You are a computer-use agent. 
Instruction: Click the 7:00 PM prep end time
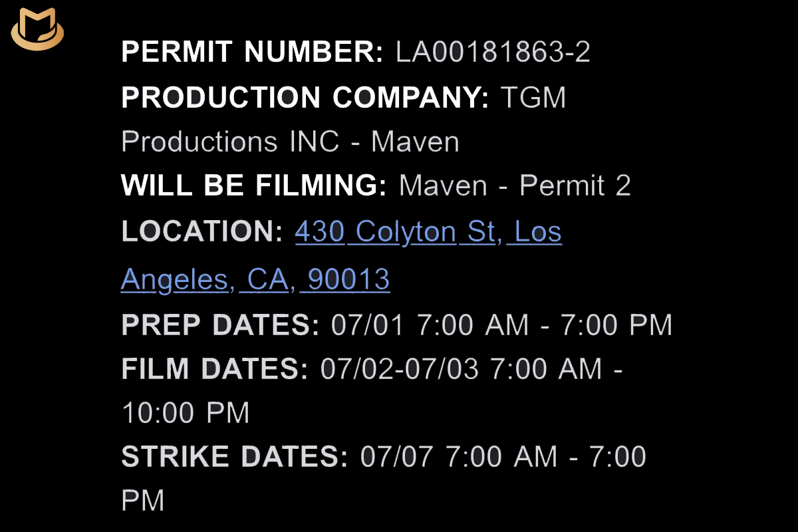click(616, 325)
